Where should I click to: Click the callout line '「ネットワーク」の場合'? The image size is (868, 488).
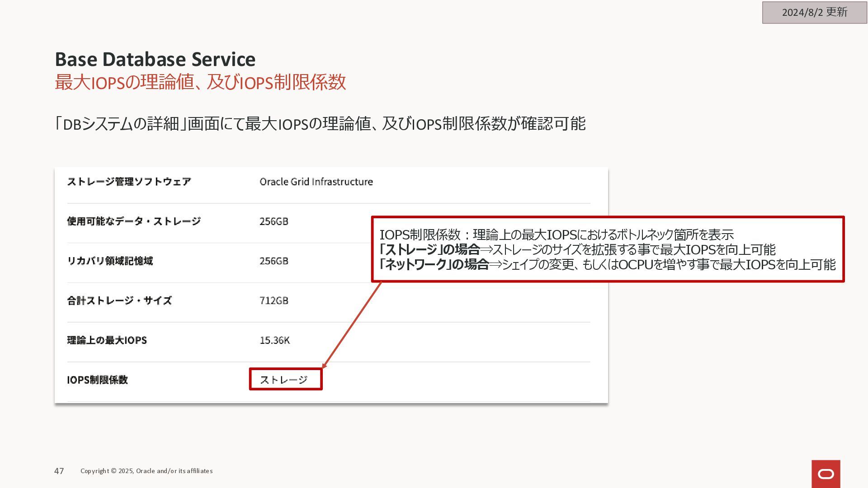tap(607, 264)
